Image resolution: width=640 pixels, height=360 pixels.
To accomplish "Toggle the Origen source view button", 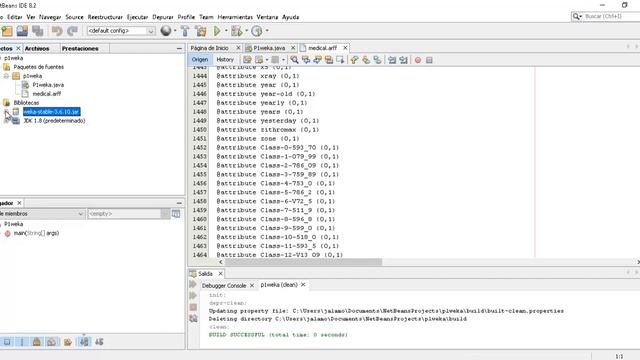I will tap(200, 60).
